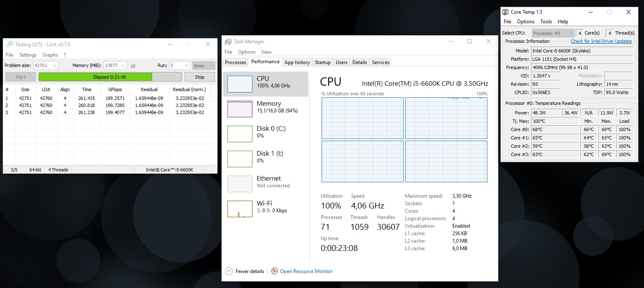Click bottom-right CPU core utilization graph
Image resolution: width=644 pixels, height=288 pixels.
tap(446, 161)
